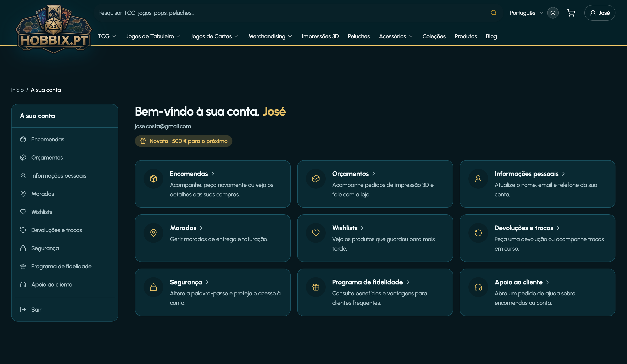Open the Peluches menu item
Screen dimensions: 627x364
(x=358, y=36)
